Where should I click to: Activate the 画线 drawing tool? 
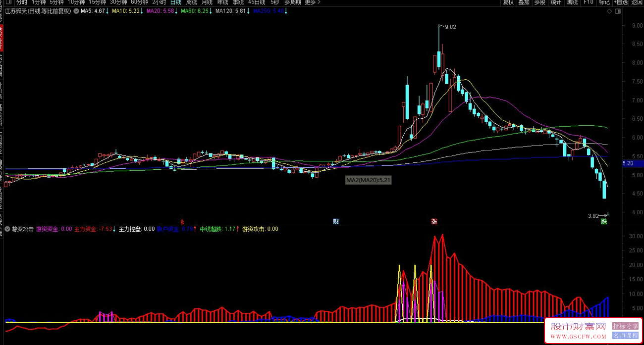tap(572, 2)
